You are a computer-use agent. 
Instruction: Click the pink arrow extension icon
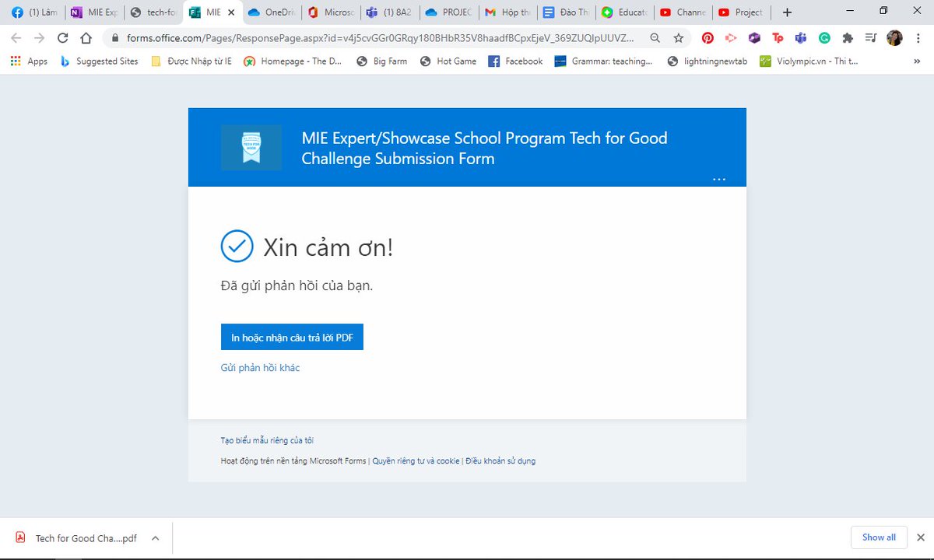[731, 37]
